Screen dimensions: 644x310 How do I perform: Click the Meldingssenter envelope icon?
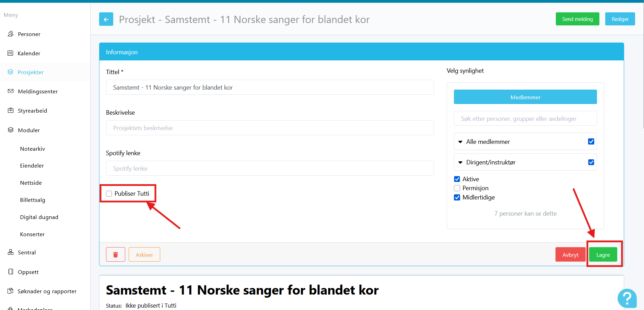[x=11, y=91]
